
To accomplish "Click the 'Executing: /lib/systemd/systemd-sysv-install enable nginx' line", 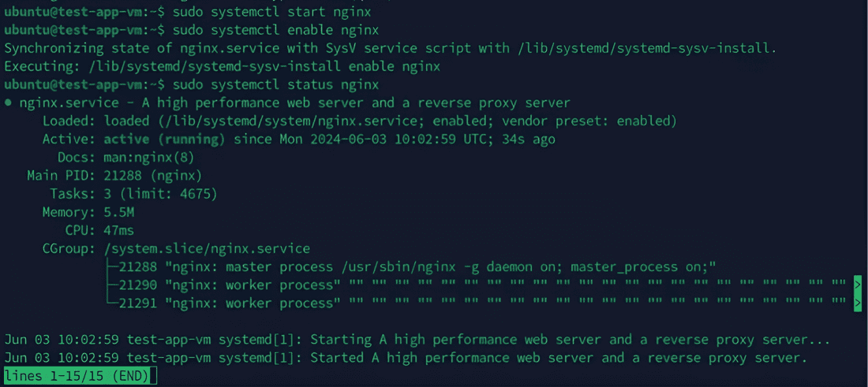I will (222, 66).
